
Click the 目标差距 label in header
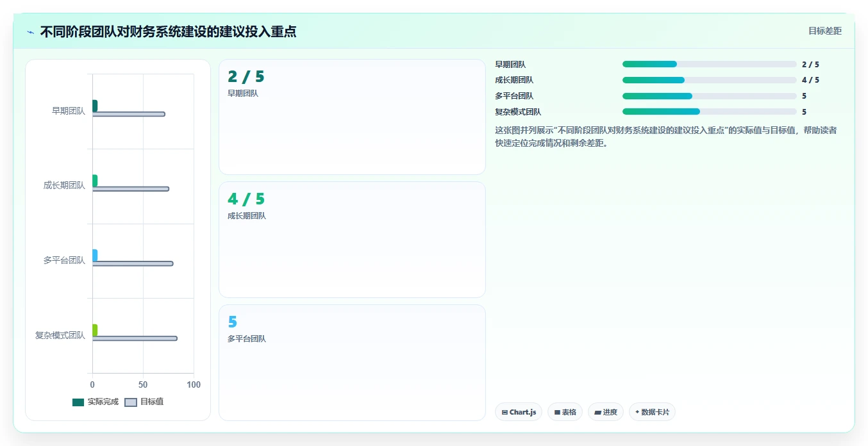click(x=824, y=31)
